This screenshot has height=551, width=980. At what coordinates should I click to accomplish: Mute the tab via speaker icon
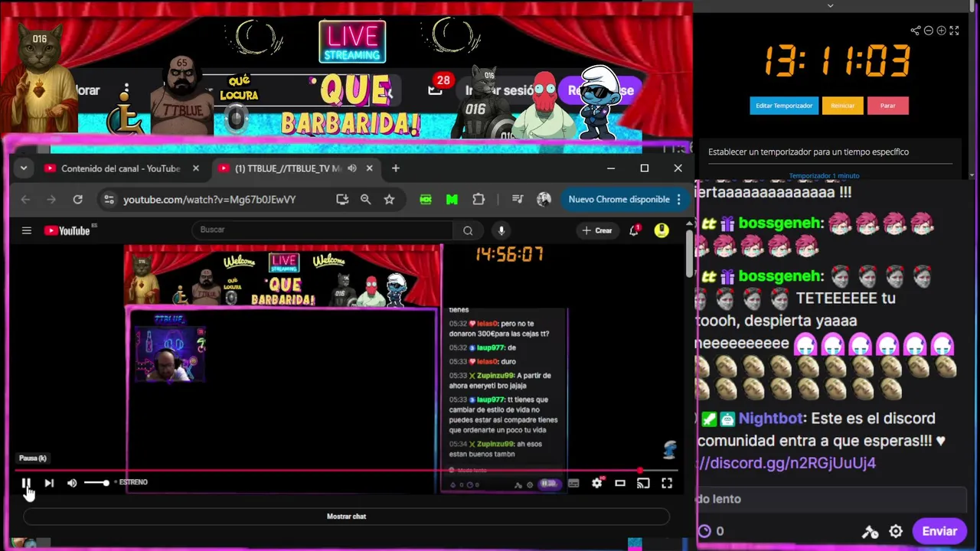[x=352, y=168]
